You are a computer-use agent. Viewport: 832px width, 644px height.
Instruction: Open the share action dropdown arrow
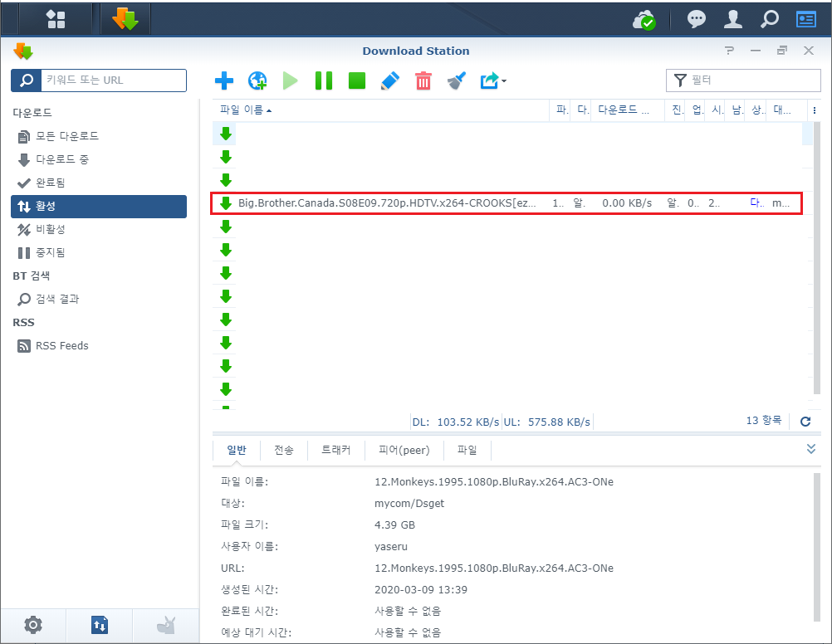(x=503, y=81)
